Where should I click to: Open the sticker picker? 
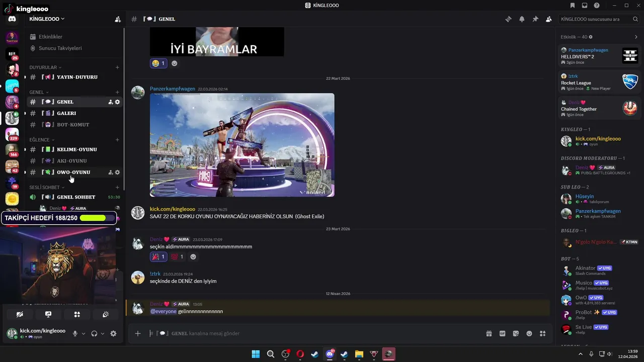(x=516, y=333)
